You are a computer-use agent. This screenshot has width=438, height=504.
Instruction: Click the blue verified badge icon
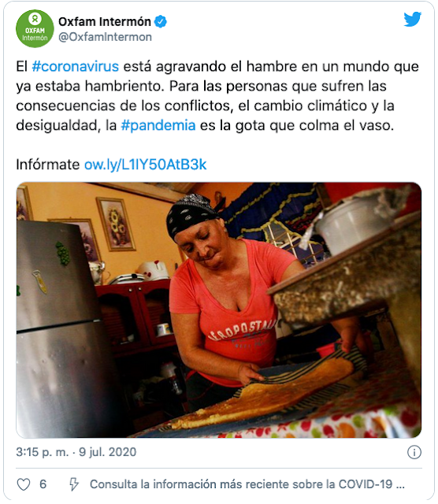(x=161, y=22)
